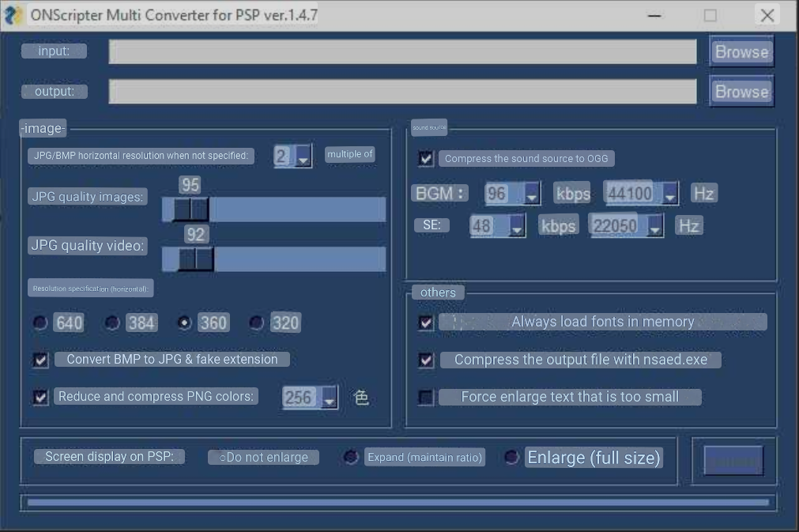This screenshot has height=532, width=799.
Task: Select the 640 resolution radio button
Action: 40,323
